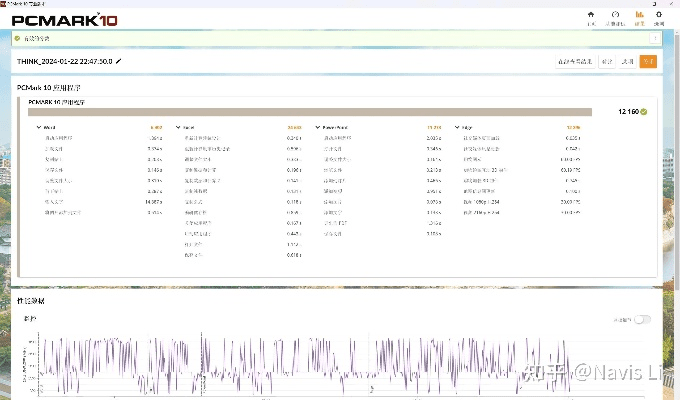Click the green check icon in notification banner
This screenshot has width=680, height=400.
(x=17, y=38)
